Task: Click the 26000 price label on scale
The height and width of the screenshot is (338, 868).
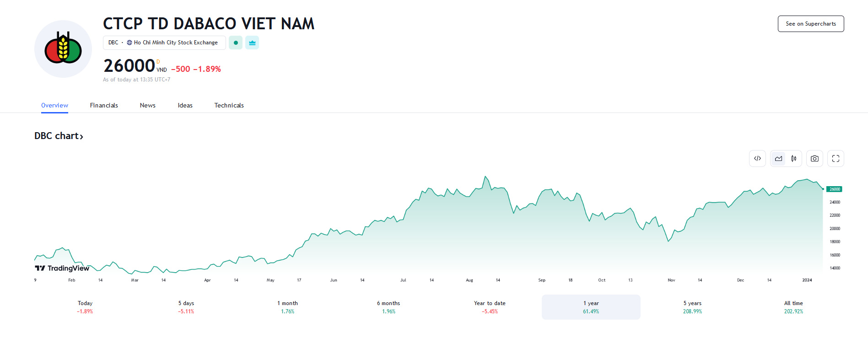Action: pos(835,189)
